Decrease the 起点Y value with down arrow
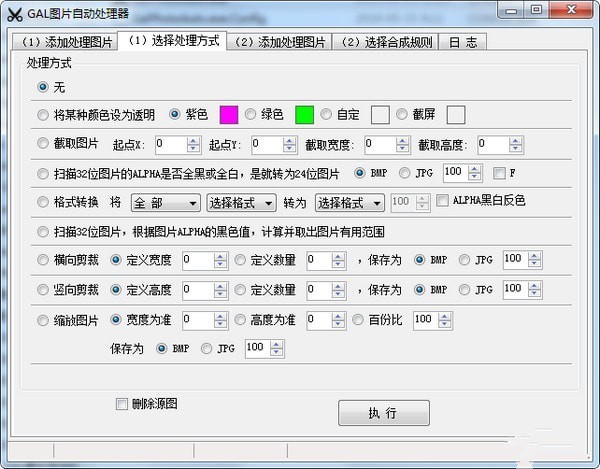Viewport: 600px width, 469px height. pos(290,149)
